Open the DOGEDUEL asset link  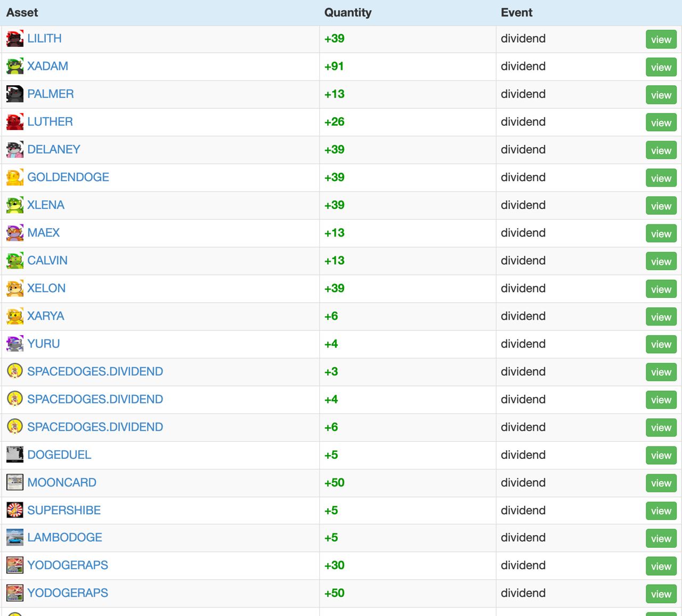(x=59, y=455)
